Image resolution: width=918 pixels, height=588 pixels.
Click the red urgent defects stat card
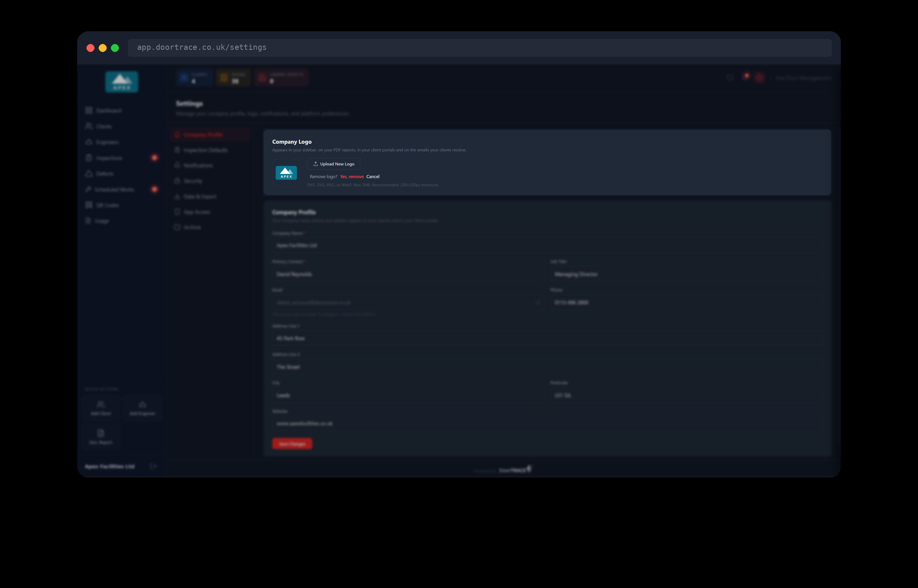coord(282,78)
